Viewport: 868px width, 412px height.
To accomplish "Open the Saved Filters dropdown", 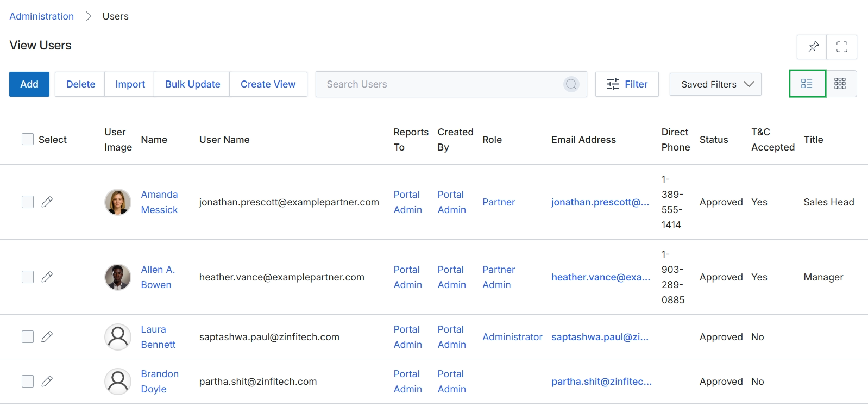I will [715, 84].
